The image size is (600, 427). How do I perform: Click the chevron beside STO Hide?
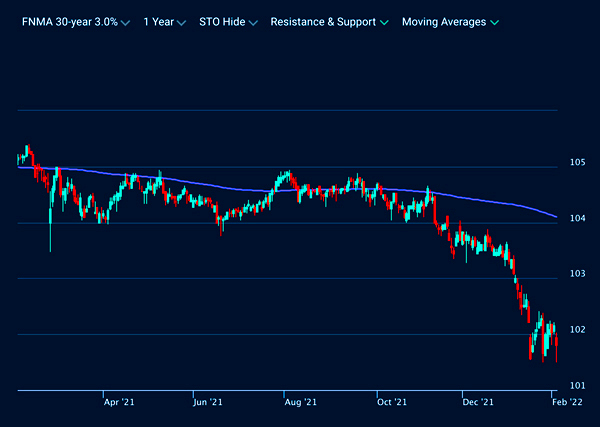(x=252, y=22)
